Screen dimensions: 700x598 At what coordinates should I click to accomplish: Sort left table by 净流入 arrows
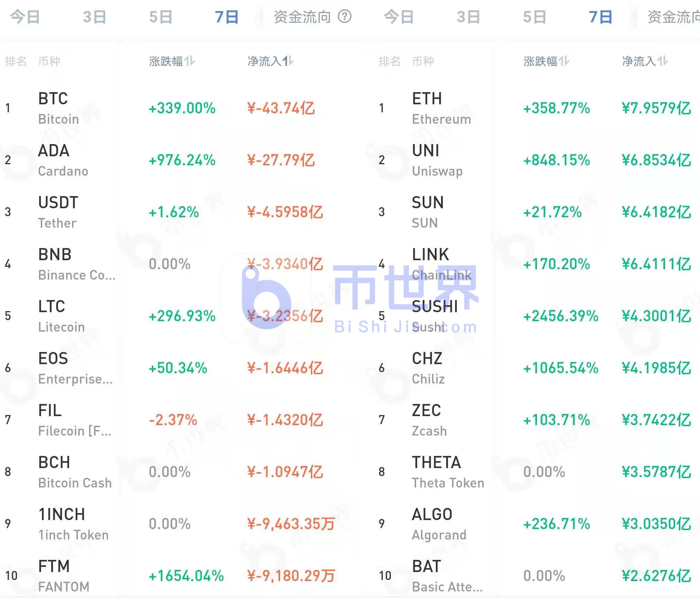(288, 61)
